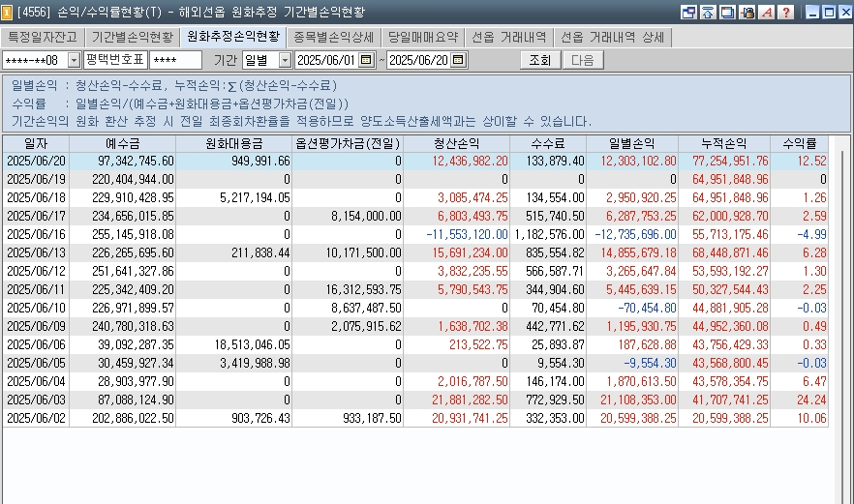
Task: Click the duplicate window icon in title bar
Action: tap(728, 12)
